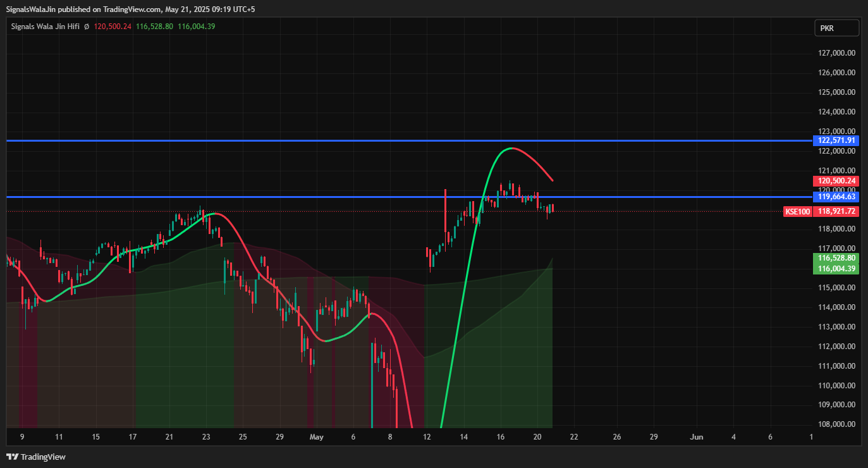Click the 109,000.00 price axis value
Image resolution: width=868 pixels, height=468 pixels.
pyautogui.click(x=836, y=405)
